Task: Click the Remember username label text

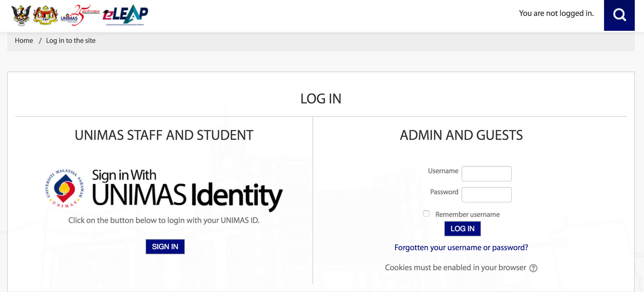Action: coord(468,215)
